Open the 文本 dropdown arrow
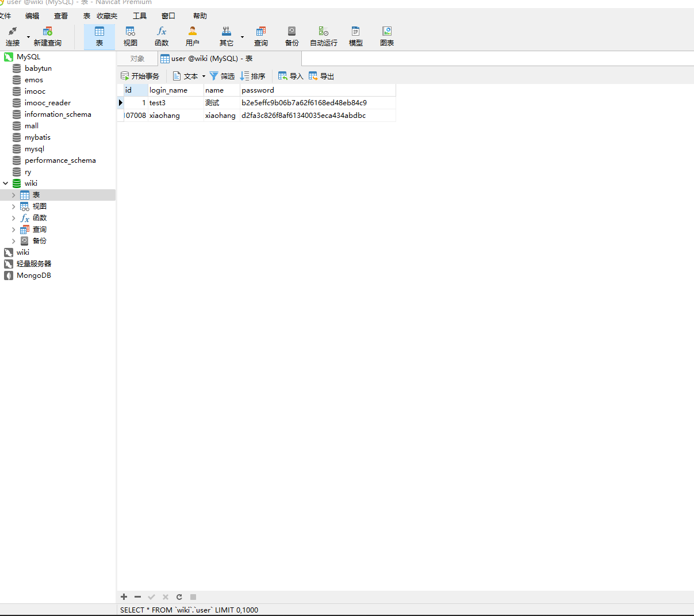The image size is (694, 616). [204, 76]
